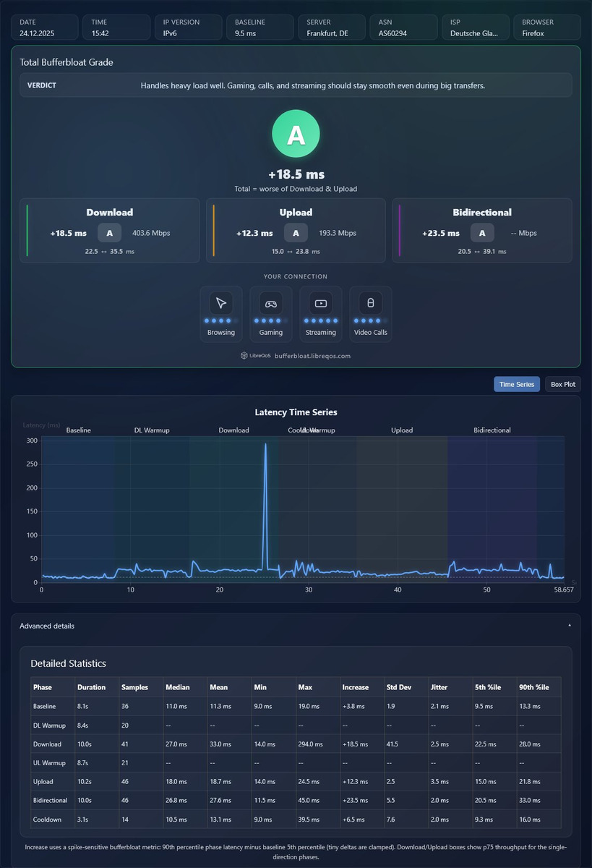Click the Upload grade A badge
The height and width of the screenshot is (868, 592).
(296, 233)
